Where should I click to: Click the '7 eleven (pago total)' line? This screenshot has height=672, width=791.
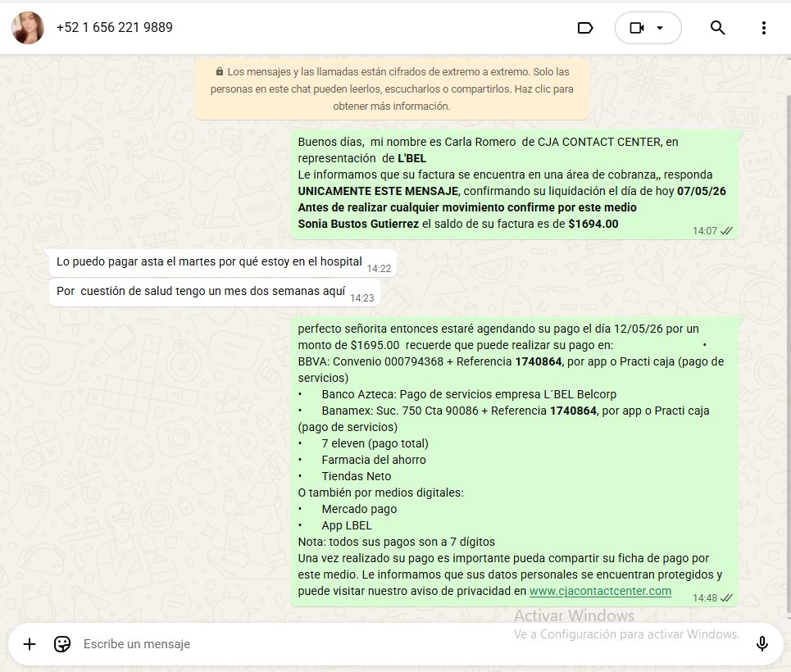375,443
